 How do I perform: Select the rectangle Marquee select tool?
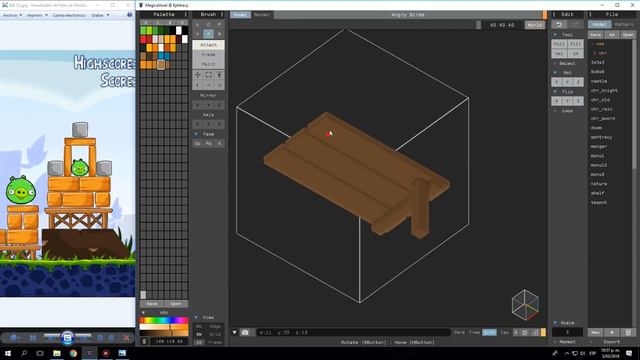tap(208, 75)
